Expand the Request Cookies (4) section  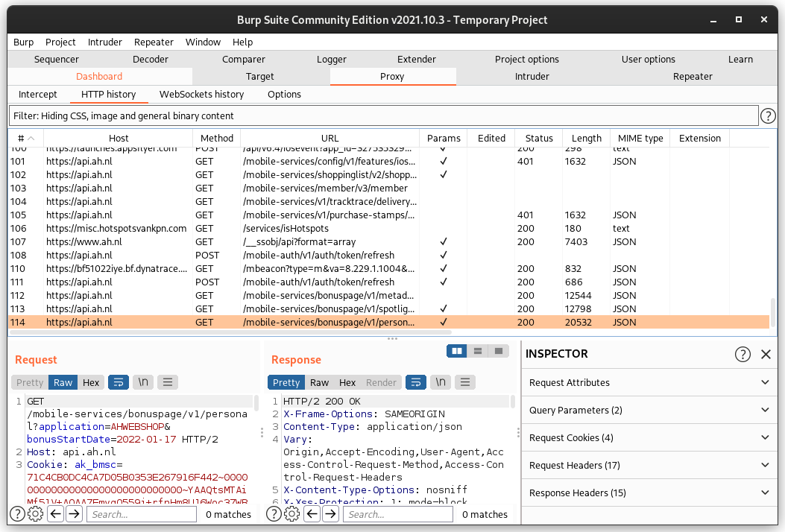647,437
